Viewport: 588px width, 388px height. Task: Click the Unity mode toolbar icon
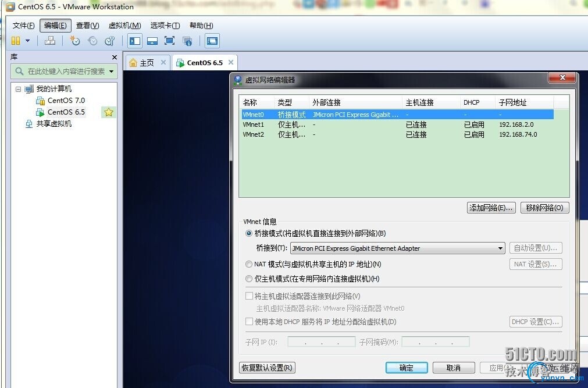(187, 41)
